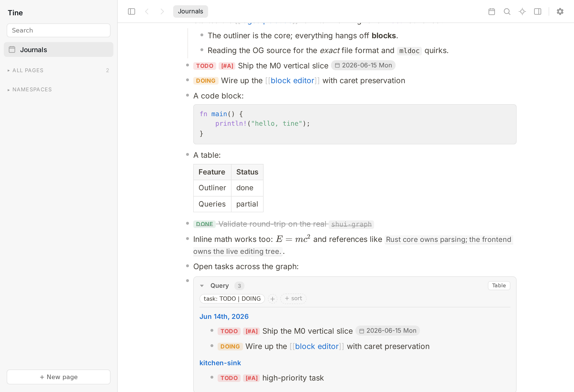Click bullet of 'Open tasks across the graph:'
Viewport: 574px width, 392px height.
click(x=188, y=266)
